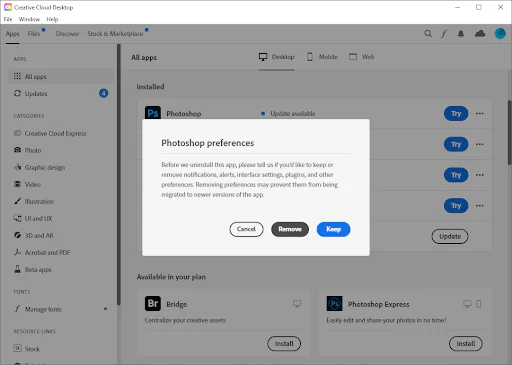Click the Beta apps label
This screenshot has width=512, height=365.
[38, 269]
